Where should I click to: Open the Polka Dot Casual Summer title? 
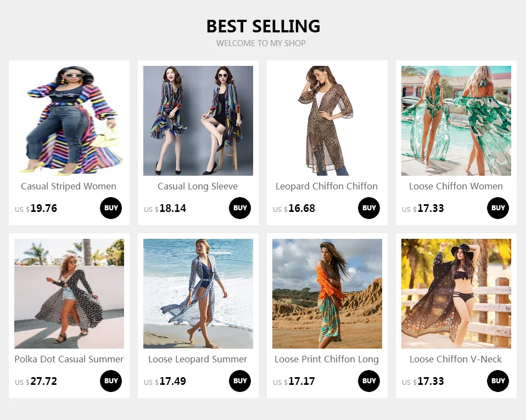(69, 359)
